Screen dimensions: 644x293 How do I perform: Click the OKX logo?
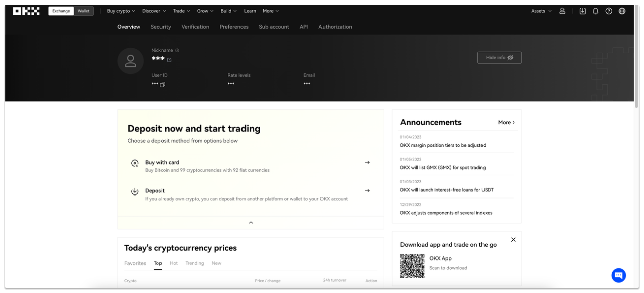coord(26,11)
